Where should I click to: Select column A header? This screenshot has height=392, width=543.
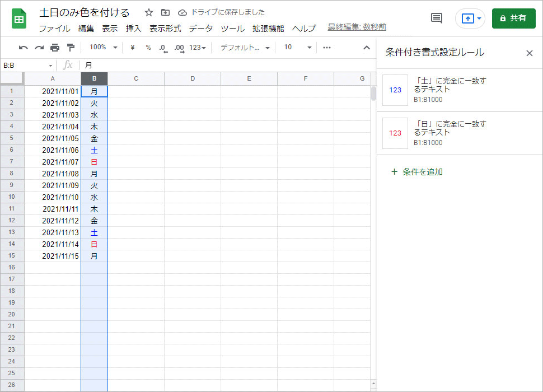point(53,78)
